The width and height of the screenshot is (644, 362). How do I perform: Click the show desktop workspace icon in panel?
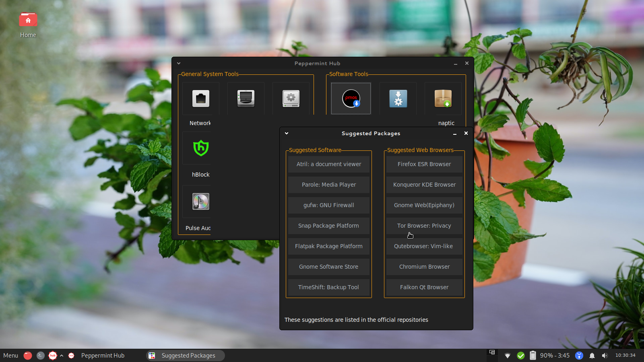(x=492, y=352)
